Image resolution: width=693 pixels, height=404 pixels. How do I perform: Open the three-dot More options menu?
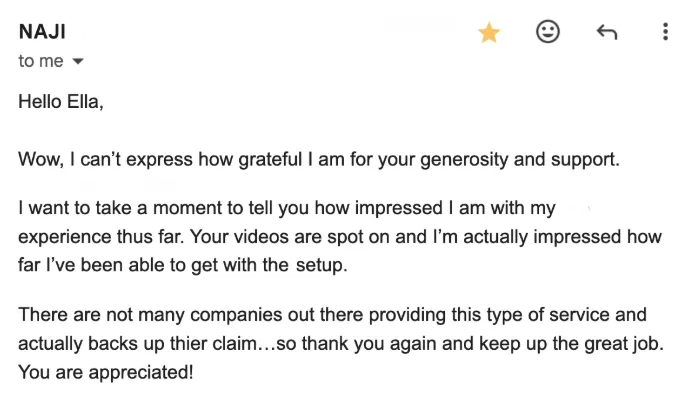point(665,32)
